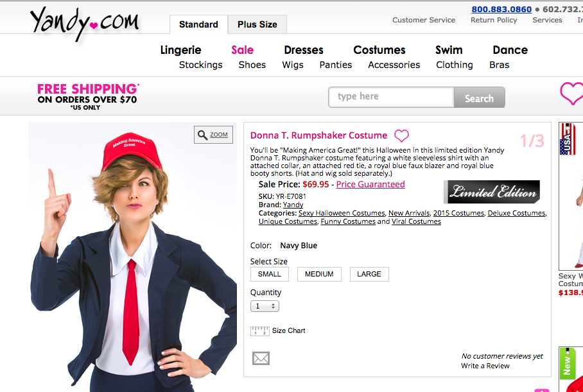Select size MEDIUM
This screenshot has width=583, height=392.
(319, 274)
